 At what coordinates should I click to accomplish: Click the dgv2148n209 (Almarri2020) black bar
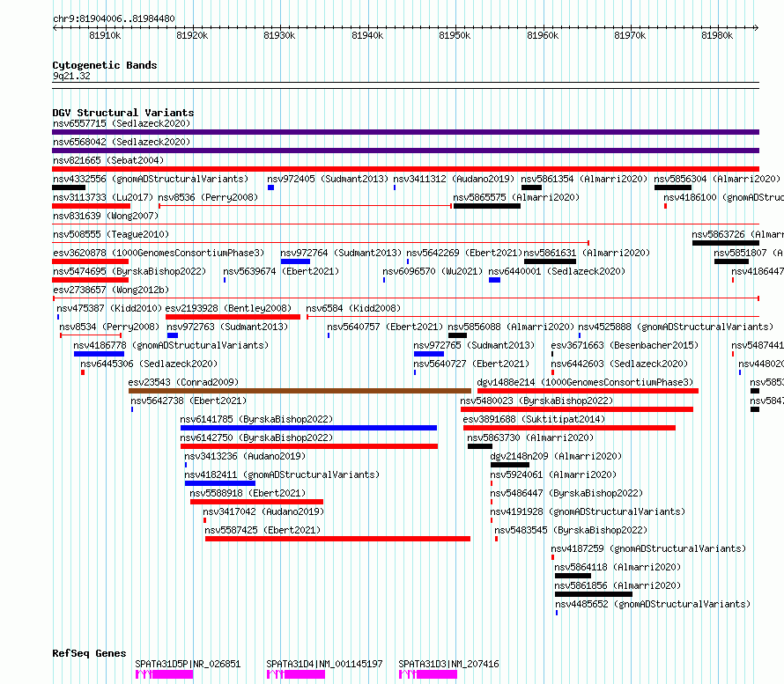pos(510,465)
